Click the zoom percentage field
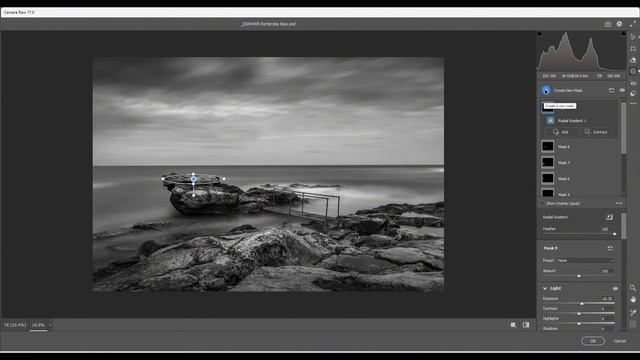The height and width of the screenshot is (360, 640). [x=38, y=325]
